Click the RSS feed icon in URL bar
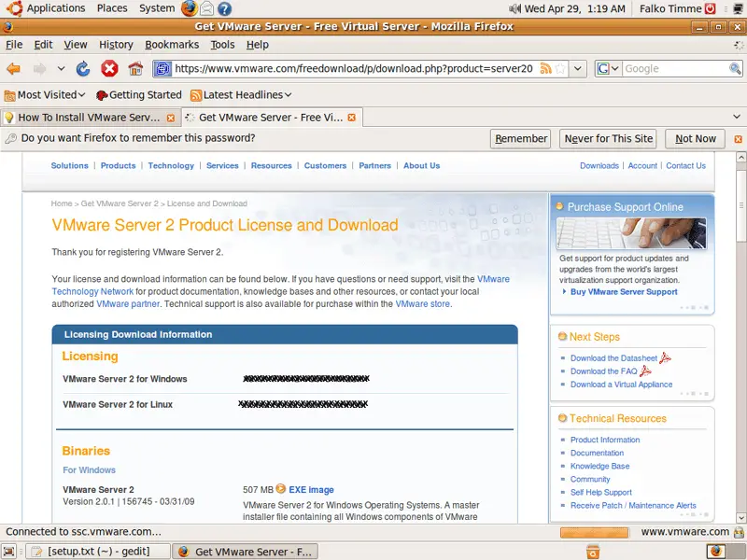 [x=545, y=69]
